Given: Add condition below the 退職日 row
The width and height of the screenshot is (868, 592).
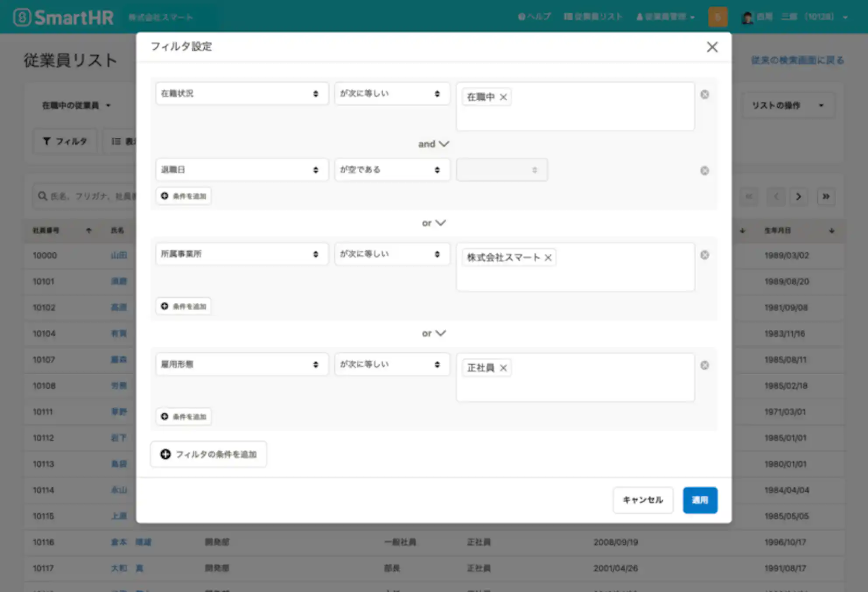Looking at the screenshot, I should pyautogui.click(x=183, y=196).
